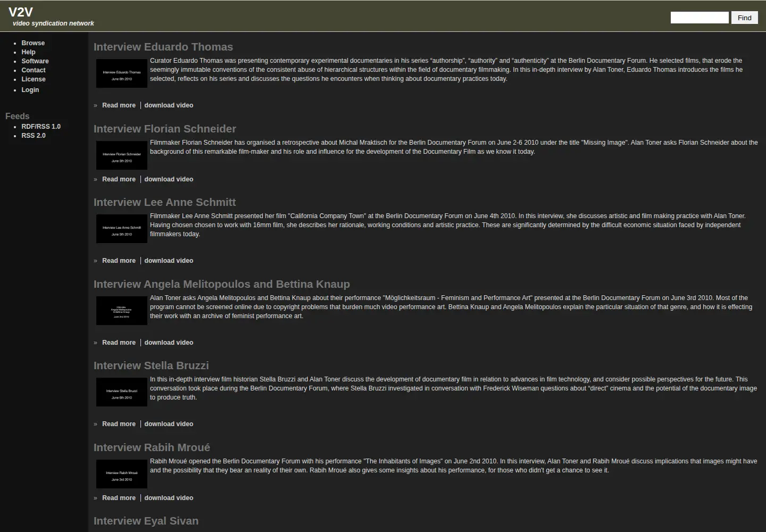
Task: Click Eduardo Thomas video thumbnail
Action: click(122, 73)
